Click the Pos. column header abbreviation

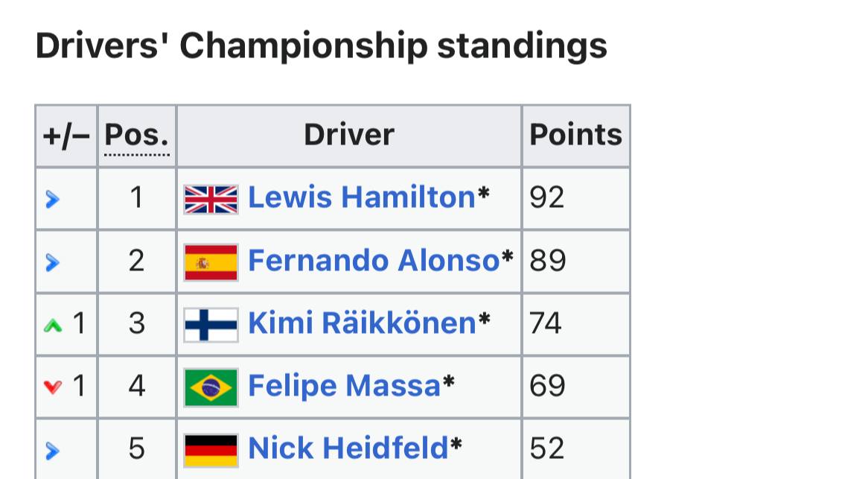pyautogui.click(x=136, y=135)
